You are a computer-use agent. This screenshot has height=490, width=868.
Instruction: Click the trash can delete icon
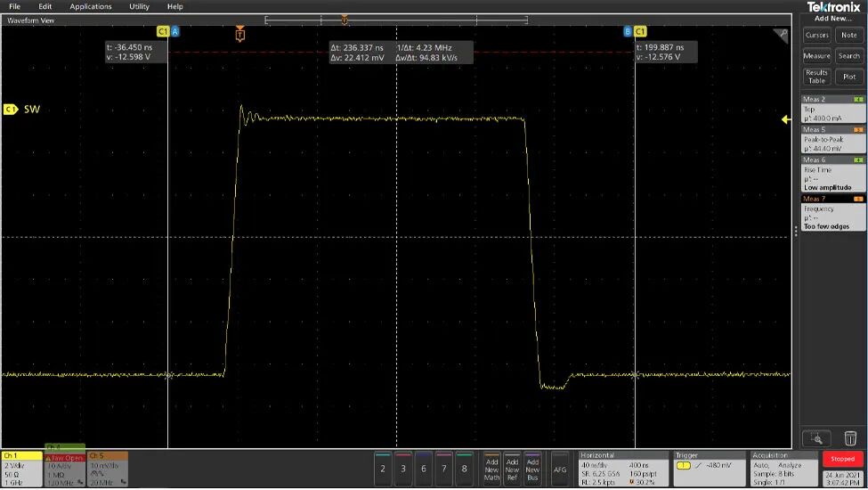tap(849, 438)
